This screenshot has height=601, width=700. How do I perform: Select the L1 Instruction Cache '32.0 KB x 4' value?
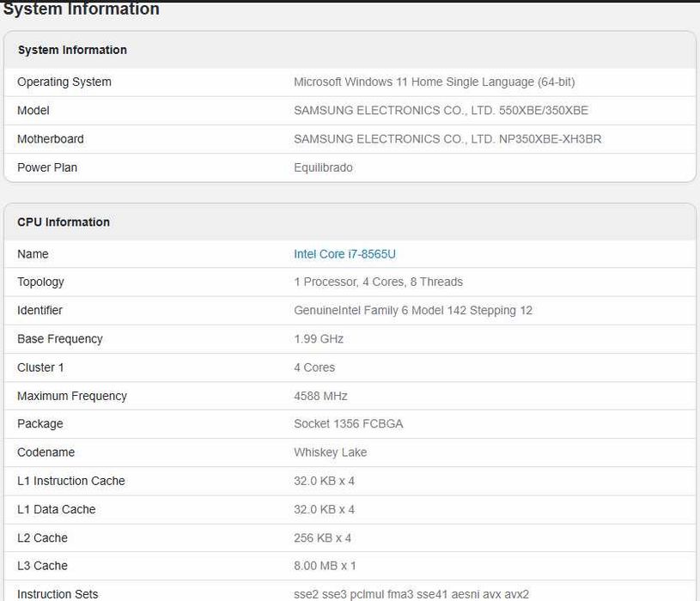point(324,481)
